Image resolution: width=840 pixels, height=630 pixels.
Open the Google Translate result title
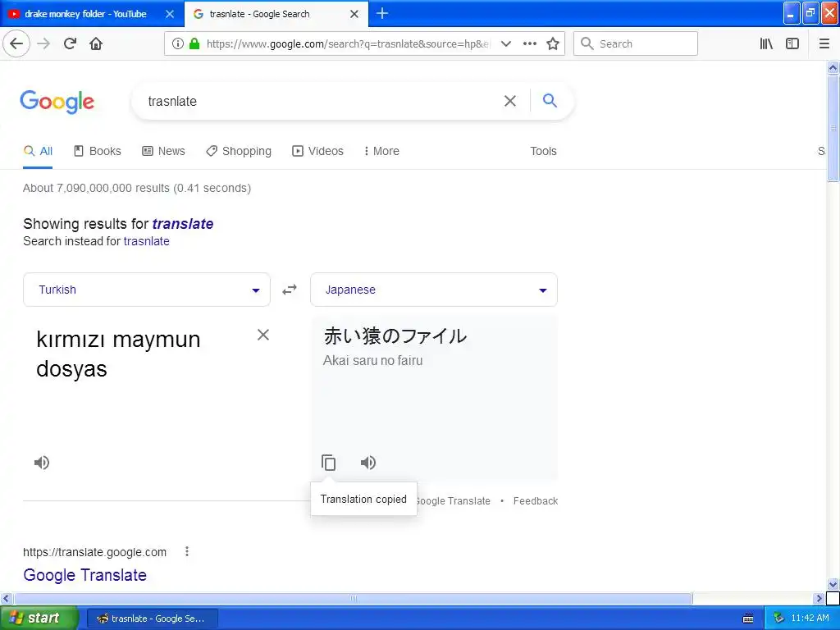(x=84, y=575)
